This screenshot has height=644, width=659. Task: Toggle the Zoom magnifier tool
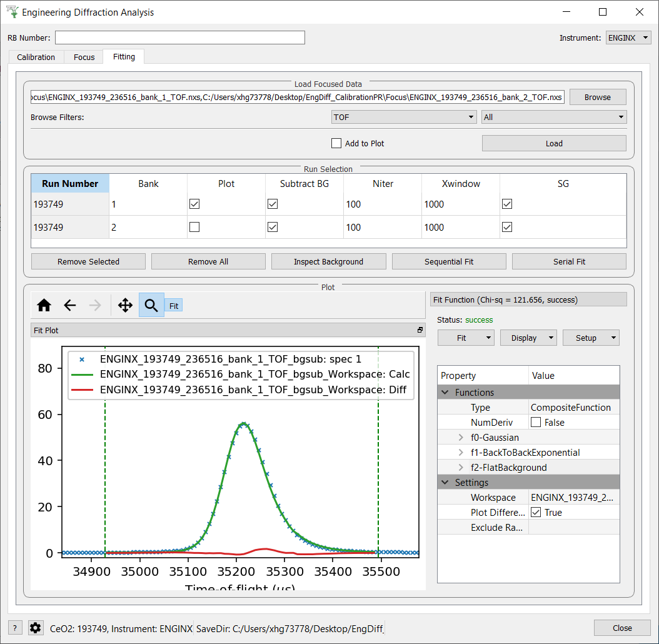[151, 305]
